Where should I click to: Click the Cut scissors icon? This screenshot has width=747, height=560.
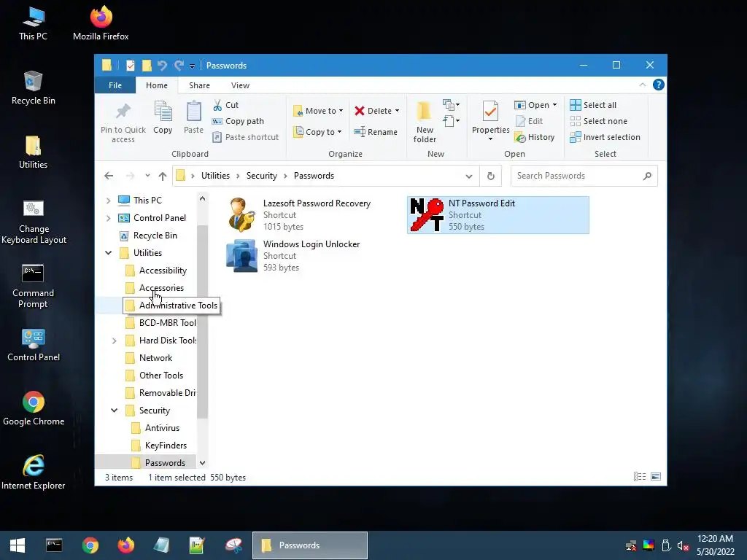point(217,105)
